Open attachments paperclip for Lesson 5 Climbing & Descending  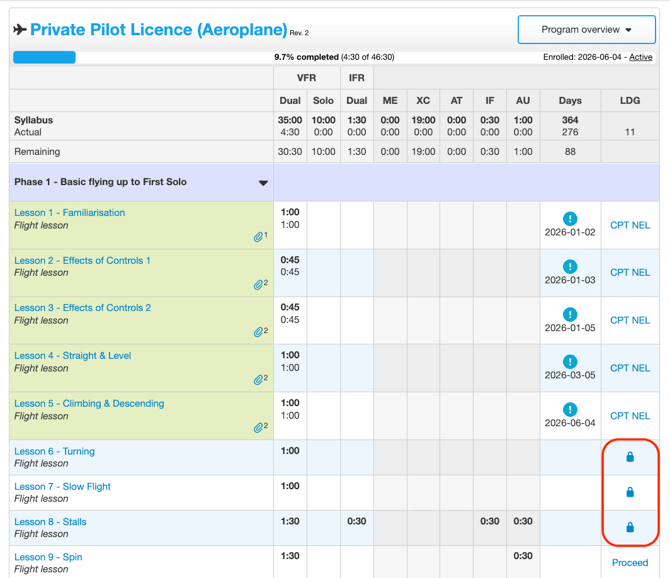click(x=260, y=427)
